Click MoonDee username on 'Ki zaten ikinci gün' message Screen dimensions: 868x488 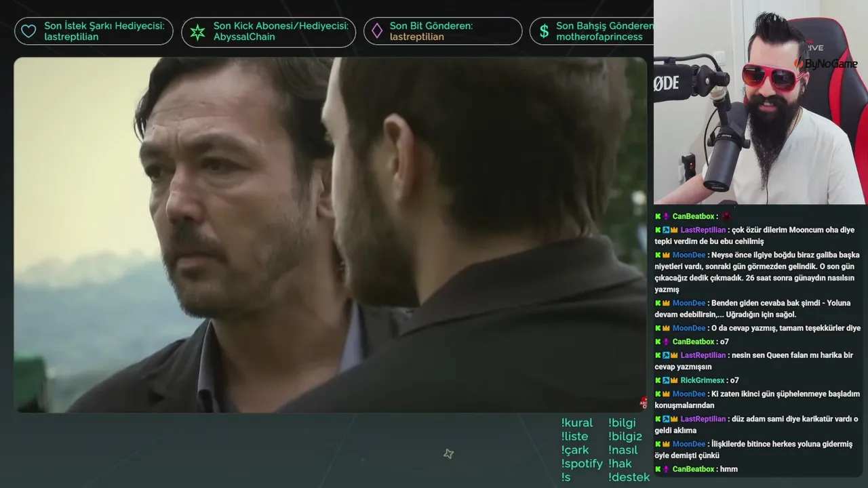[x=689, y=394]
